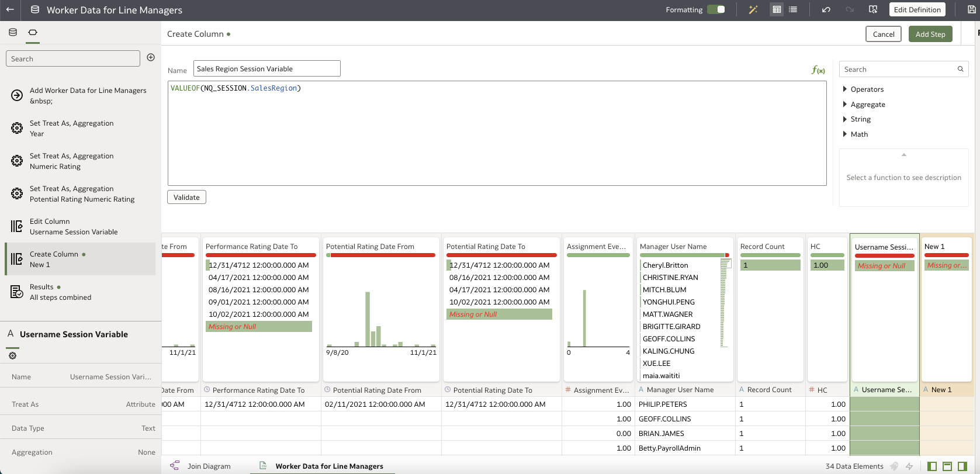
Task: Click the column Name input field
Action: tap(267, 69)
